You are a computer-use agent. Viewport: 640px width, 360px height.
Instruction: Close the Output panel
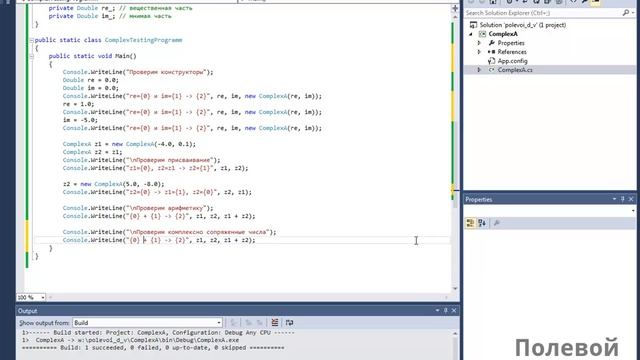pyautogui.click(x=453, y=311)
